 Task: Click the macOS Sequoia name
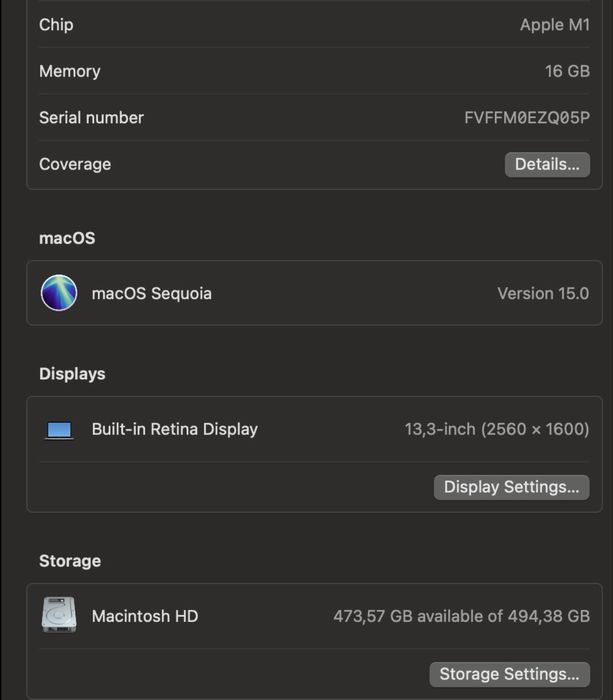click(x=152, y=294)
